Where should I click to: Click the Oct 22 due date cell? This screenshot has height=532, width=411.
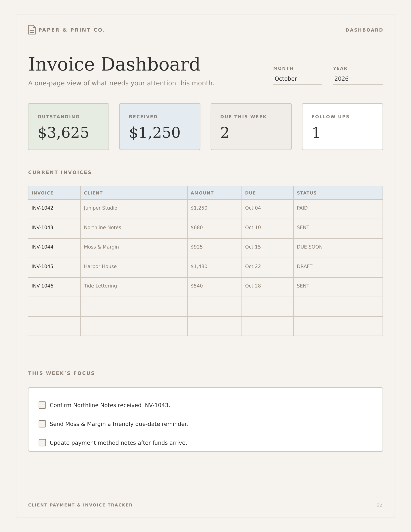pos(268,268)
